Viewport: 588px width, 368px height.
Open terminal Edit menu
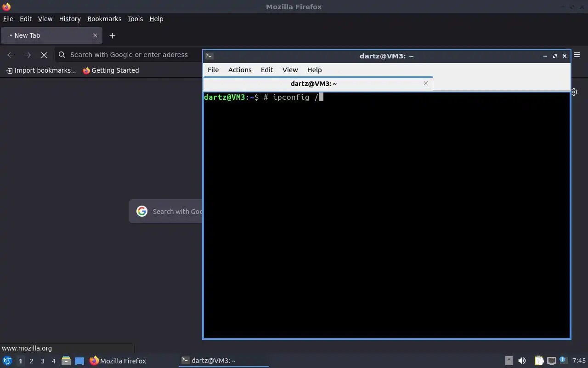(x=267, y=70)
